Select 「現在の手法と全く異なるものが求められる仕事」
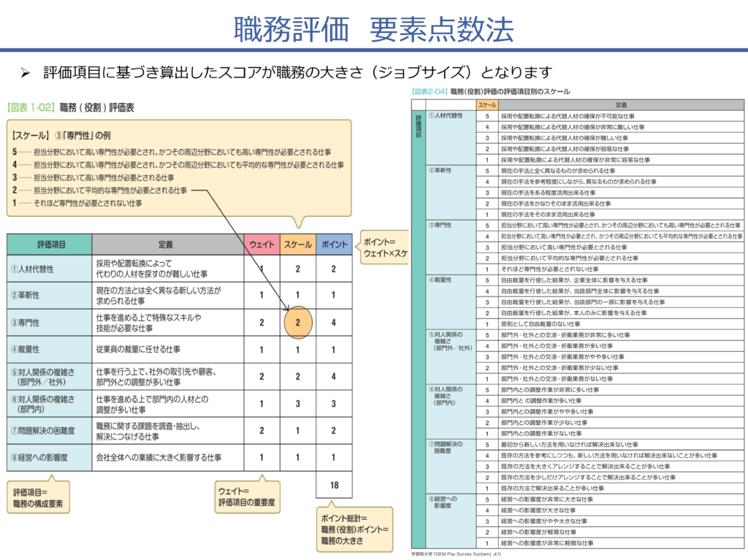This screenshot has height=560, width=748. (557, 171)
